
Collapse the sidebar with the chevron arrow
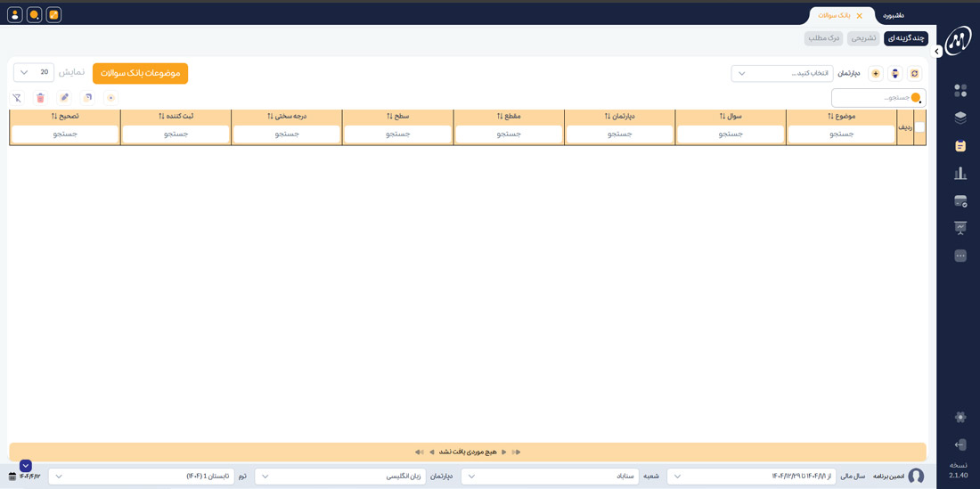[937, 52]
